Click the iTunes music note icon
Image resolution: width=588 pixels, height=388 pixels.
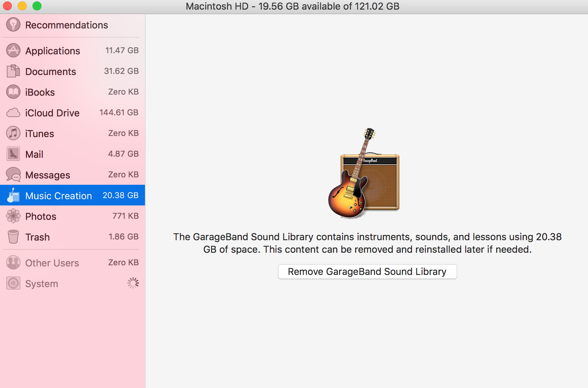(x=13, y=133)
